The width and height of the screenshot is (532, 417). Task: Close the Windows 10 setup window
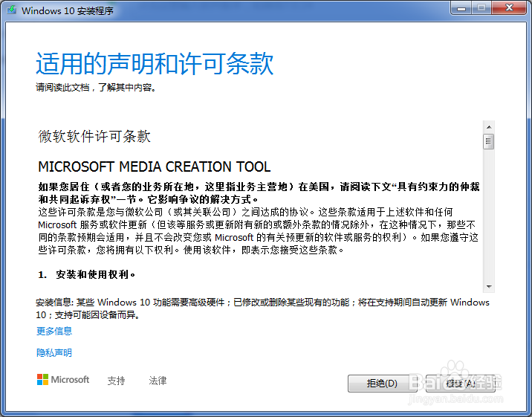(509, 8)
